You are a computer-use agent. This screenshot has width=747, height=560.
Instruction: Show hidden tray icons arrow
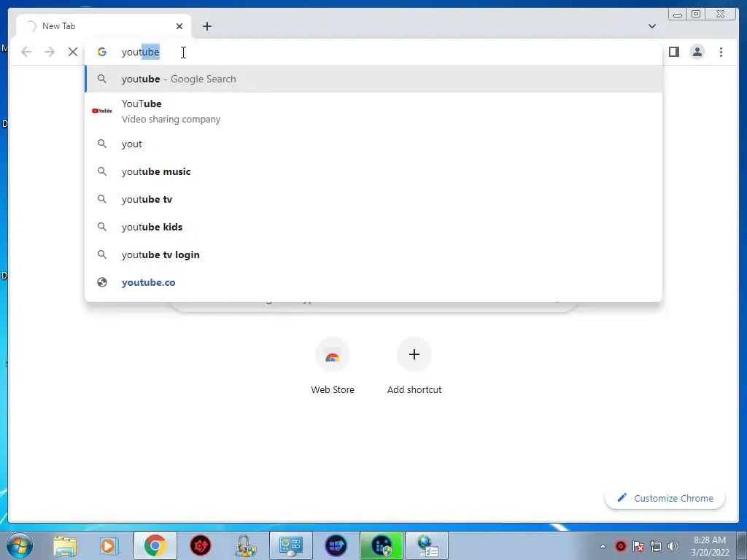click(x=603, y=546)
